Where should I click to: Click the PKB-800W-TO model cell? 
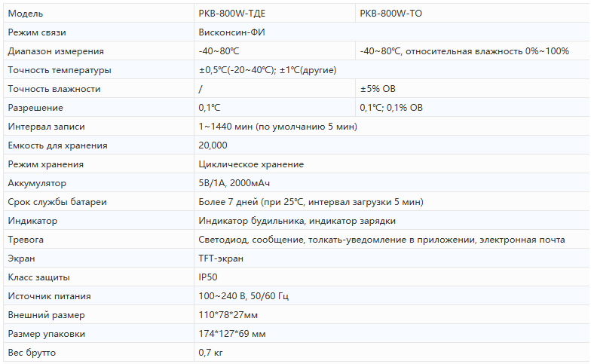tap(390, 14)
